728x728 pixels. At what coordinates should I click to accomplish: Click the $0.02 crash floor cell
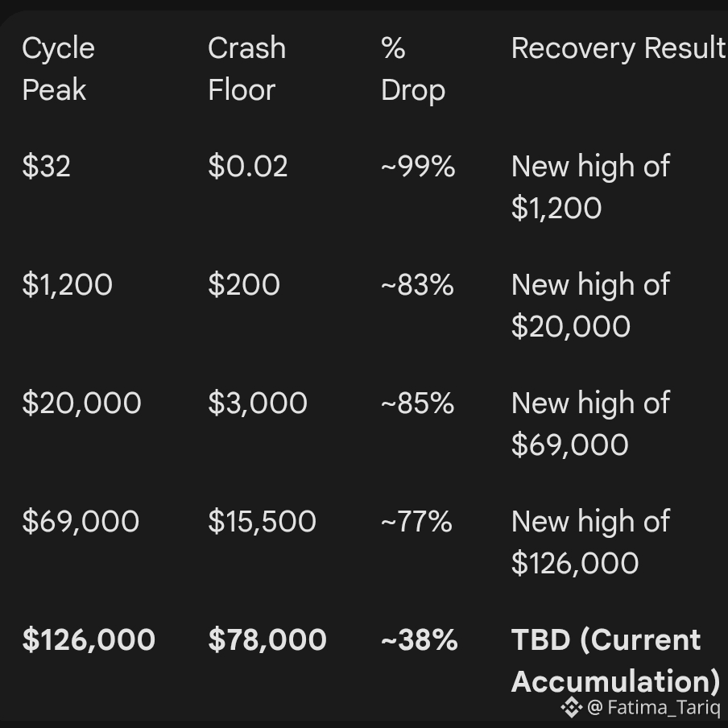tap(247, 167)
